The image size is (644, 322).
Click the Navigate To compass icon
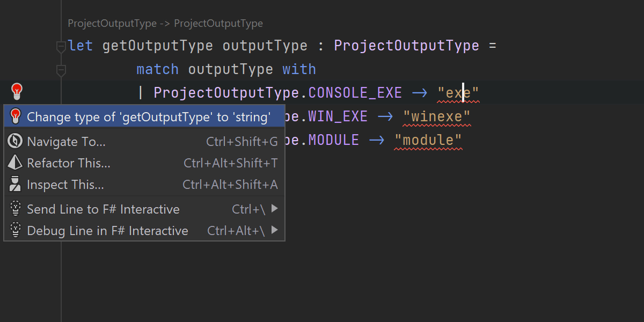[15, 141]
